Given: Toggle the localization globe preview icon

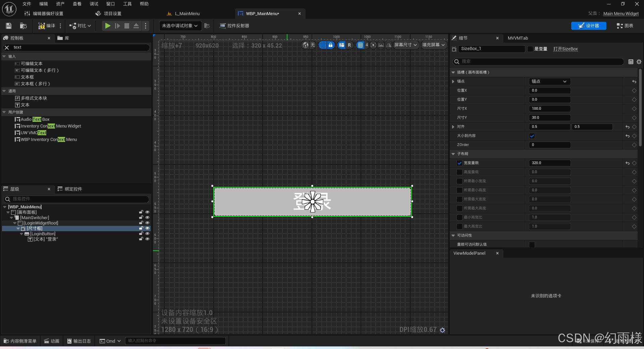Looking at the screenshot, I should pyautogui.click(x=306, y=45).
